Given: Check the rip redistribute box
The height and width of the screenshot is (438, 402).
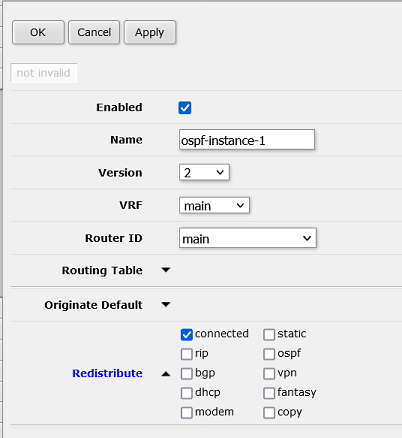Looking at the screenshot, I should point(187,354).
